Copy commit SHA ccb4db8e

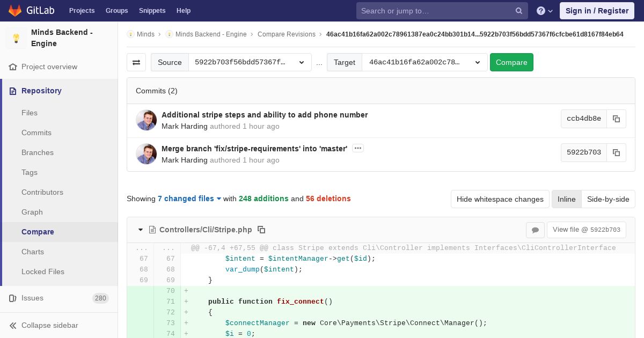pos(617,119)
